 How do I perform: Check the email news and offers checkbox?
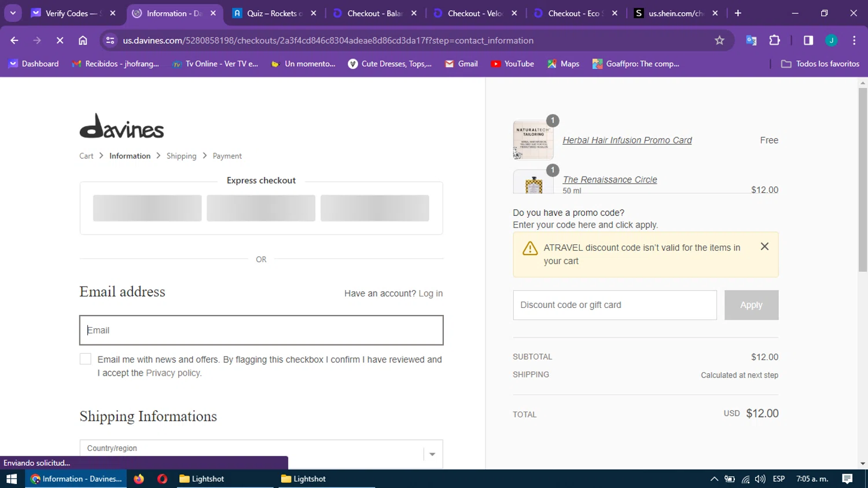86,359
